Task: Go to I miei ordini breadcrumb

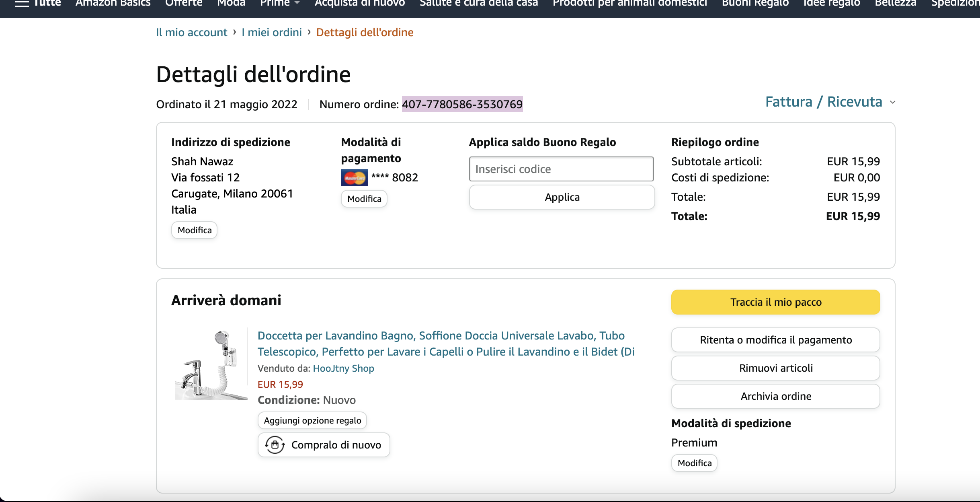Action: click(272, 32)
